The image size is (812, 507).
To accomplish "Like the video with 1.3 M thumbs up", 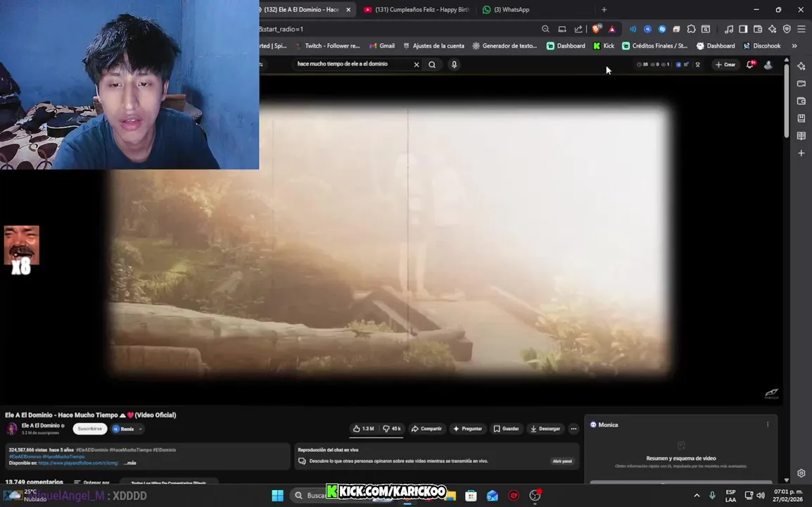I will (364, 429).
